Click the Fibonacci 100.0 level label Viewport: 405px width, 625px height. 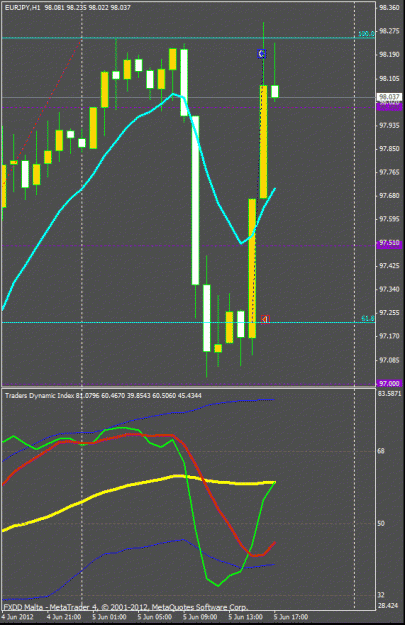[366, 34]
